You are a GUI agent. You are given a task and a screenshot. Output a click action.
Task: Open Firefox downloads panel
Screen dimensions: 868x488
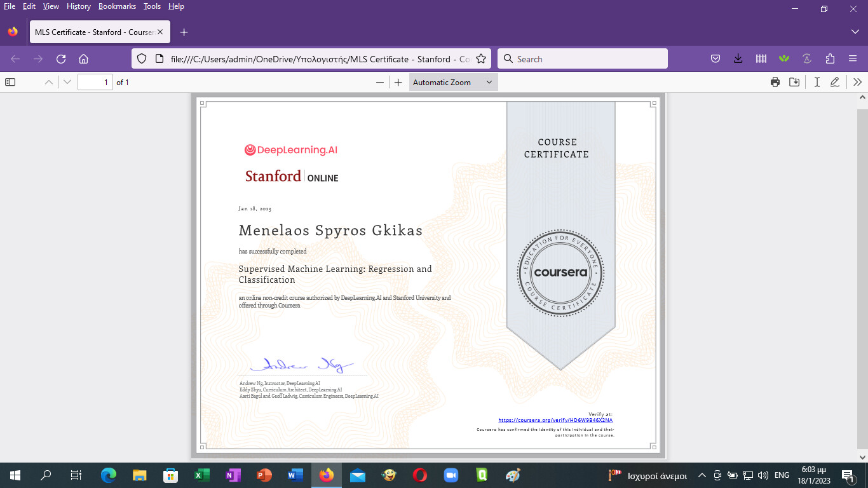738,59
